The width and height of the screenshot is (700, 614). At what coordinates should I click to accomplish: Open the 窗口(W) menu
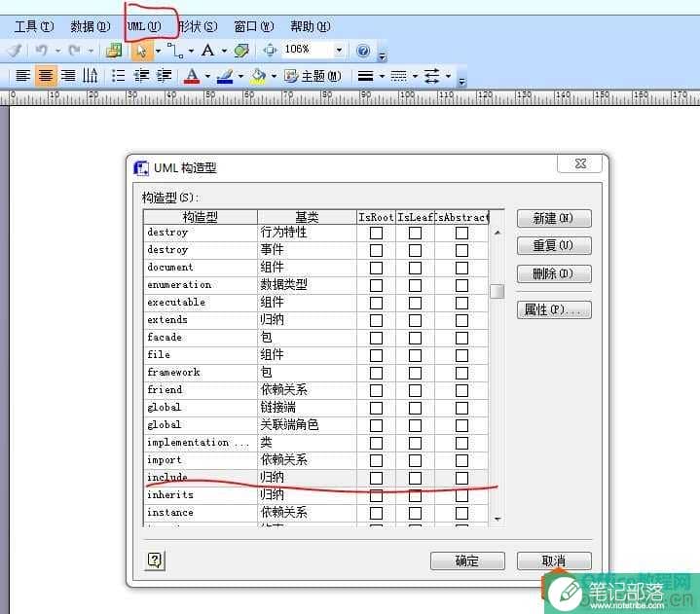coord(253,27)
